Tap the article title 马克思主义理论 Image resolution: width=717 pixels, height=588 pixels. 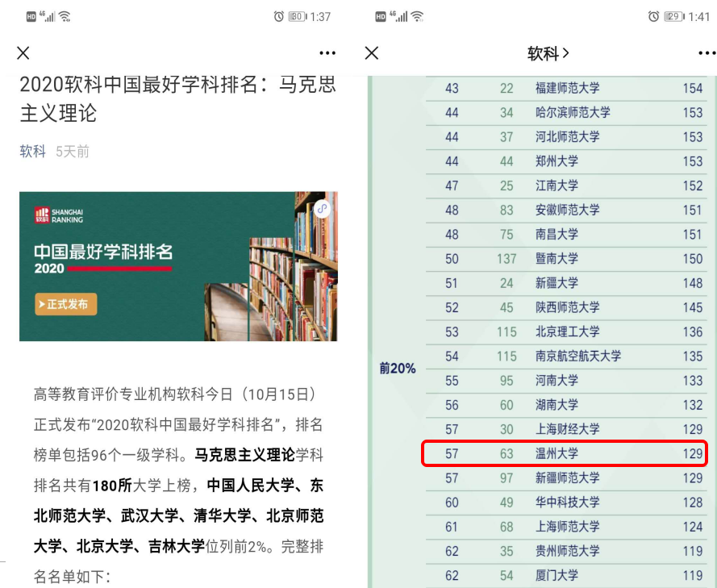click(x=178, y=98)
